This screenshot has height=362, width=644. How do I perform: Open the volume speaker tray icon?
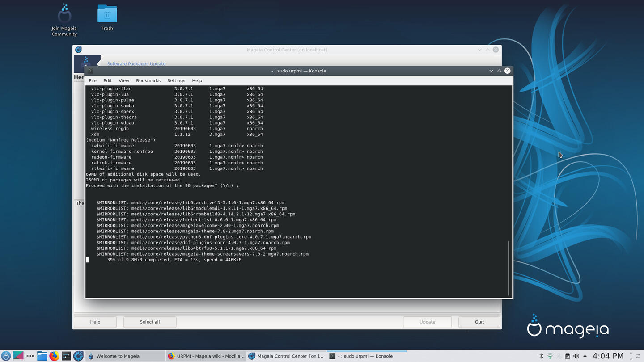click(576, 356)
